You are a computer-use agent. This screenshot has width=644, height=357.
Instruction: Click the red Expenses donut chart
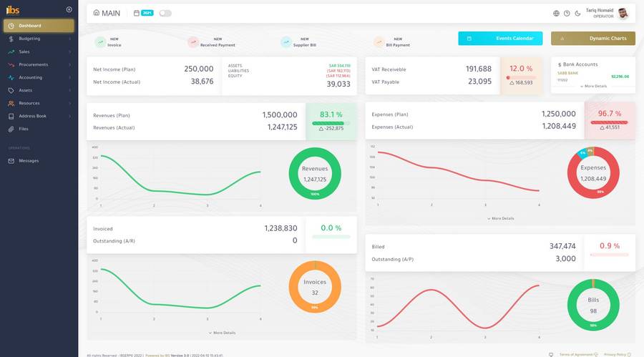point(593,172)
